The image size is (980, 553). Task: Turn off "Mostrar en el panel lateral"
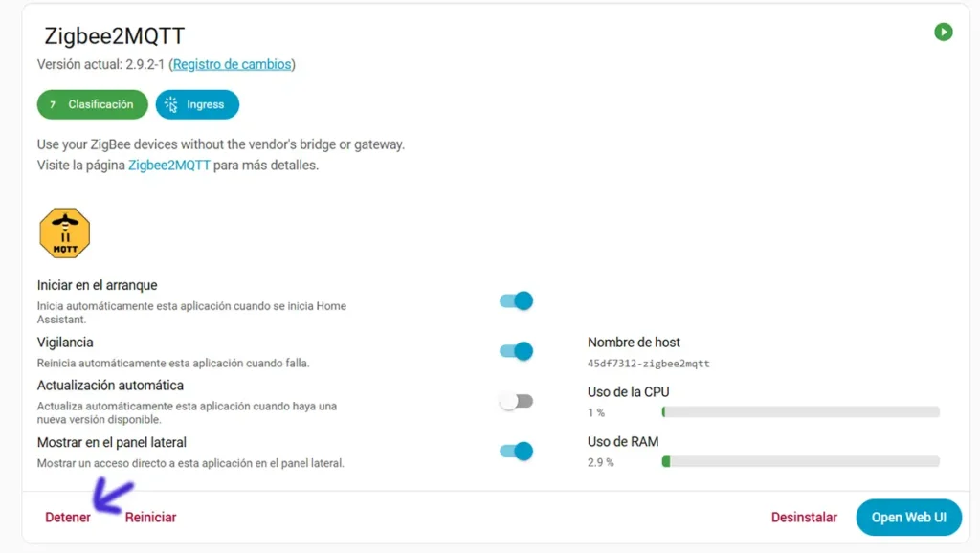pyautogui.click(x=515, y=451)
